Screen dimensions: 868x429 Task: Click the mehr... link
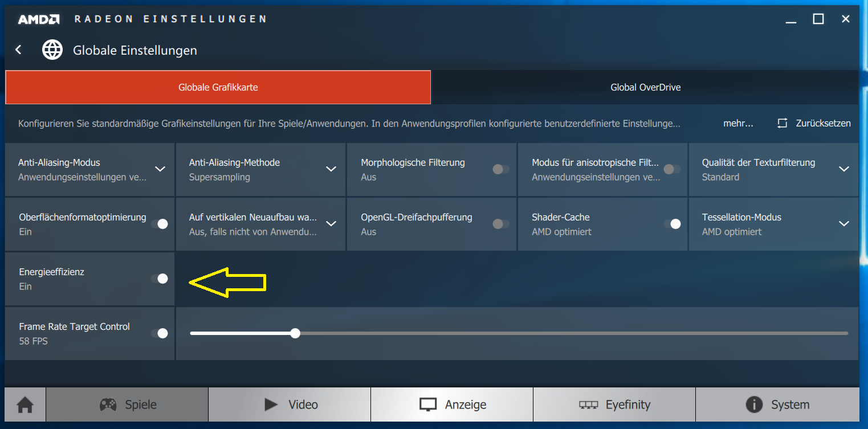tap(738, 123)
